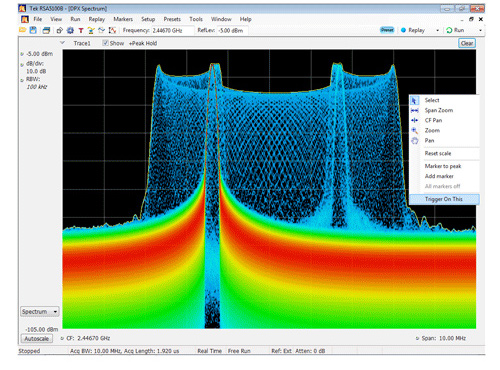Image resolution: width=500 pixels, height=370 pixels.
Task: Click the app logo in the menu bar
Action: [25, 19]
